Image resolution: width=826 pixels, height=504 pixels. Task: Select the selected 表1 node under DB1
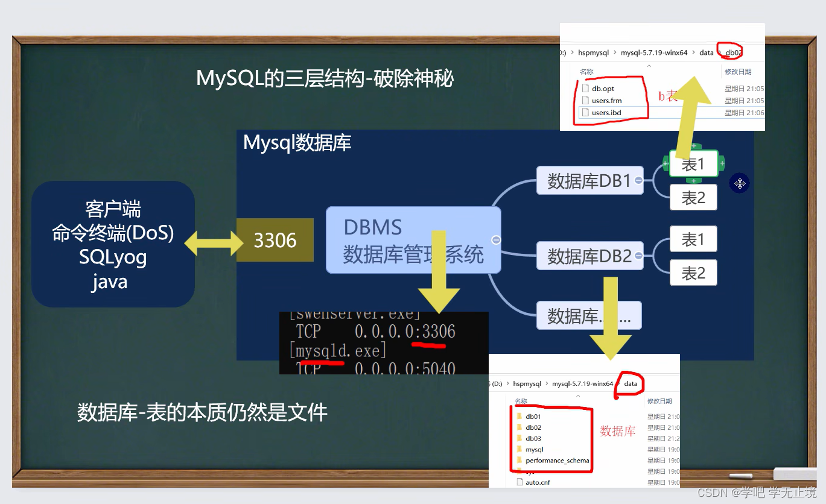(694, 163)
